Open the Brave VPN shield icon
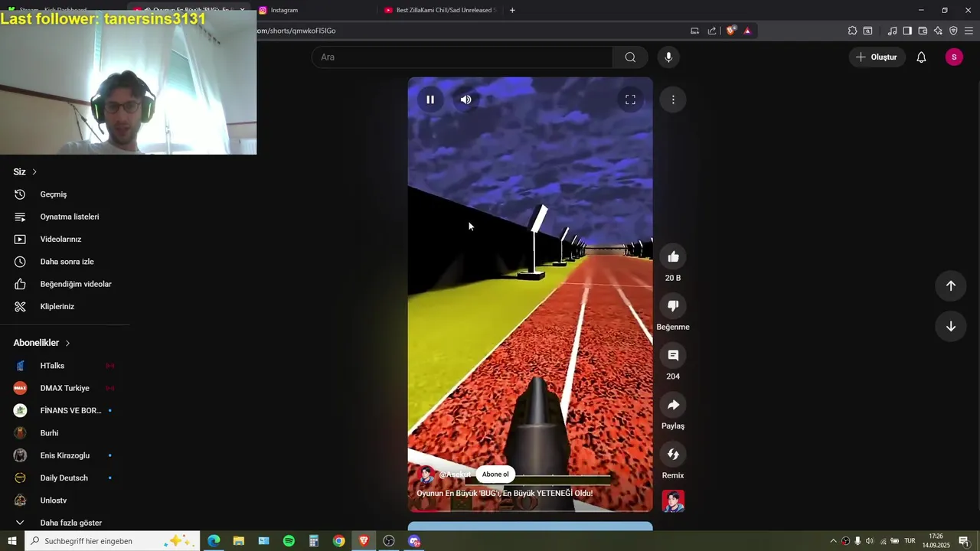 [953, 31]
